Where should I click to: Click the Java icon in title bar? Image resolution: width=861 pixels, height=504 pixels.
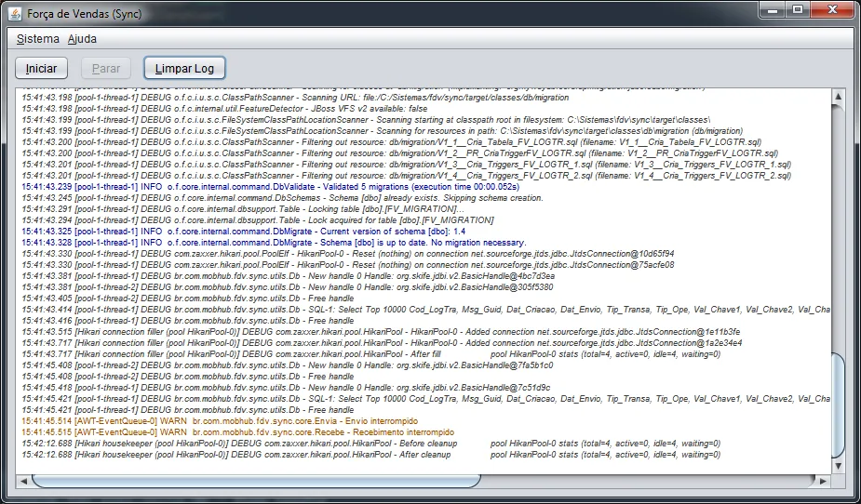coord(16,14)
